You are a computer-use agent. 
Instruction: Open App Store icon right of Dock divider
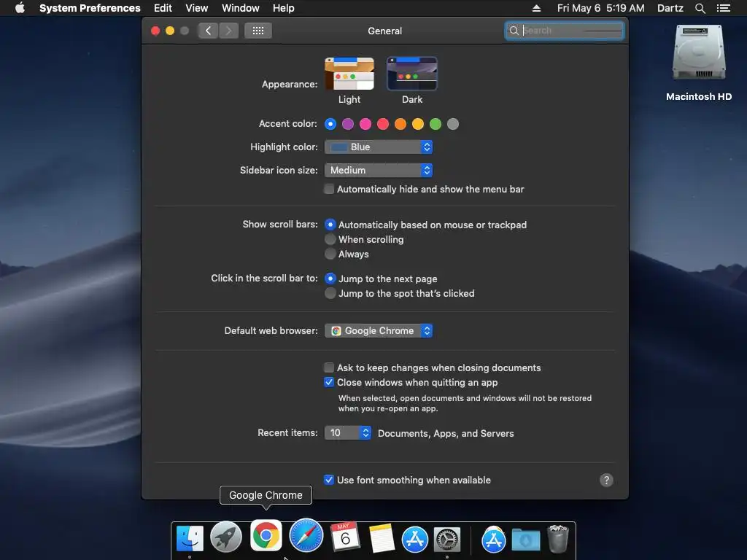(493, 540)
